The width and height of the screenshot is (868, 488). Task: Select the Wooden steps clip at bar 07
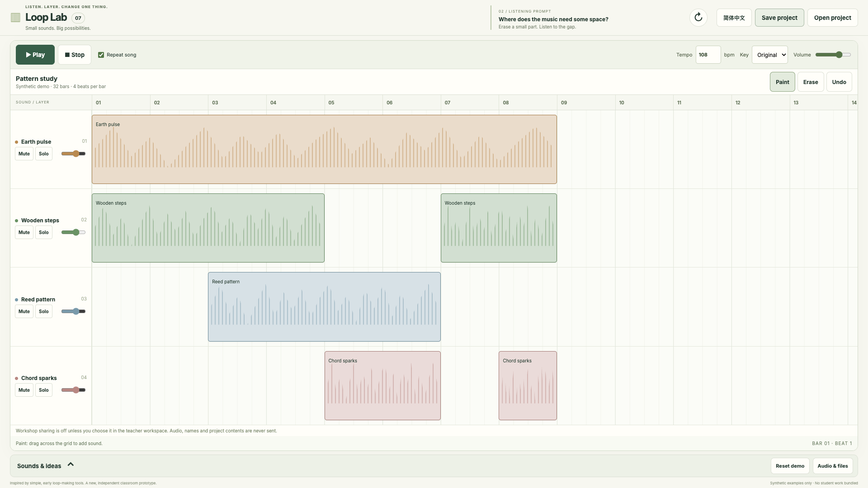tap(499, 228)
